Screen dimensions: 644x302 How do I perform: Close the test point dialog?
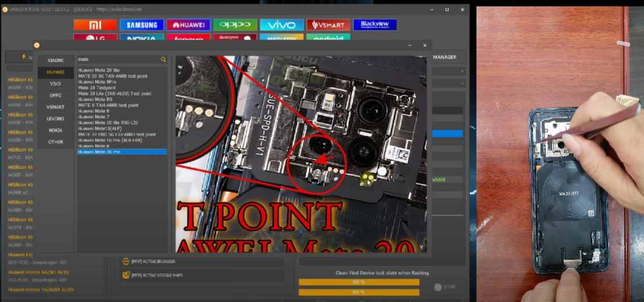tap(424, 45)
